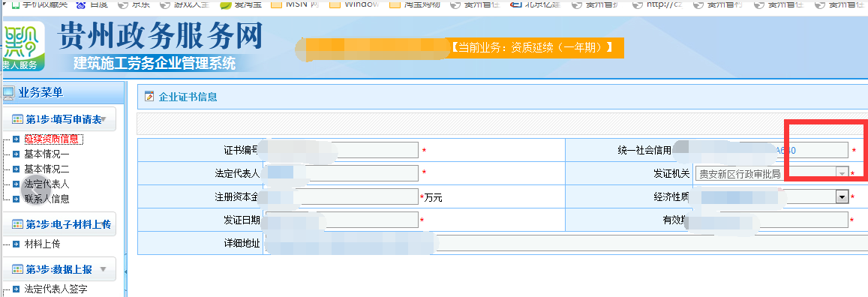This screenshot has width=868, height=297.
Task: Click the arrow icon before 法定代表人签字
Action: pyautogui.click(x=16, y=289)
